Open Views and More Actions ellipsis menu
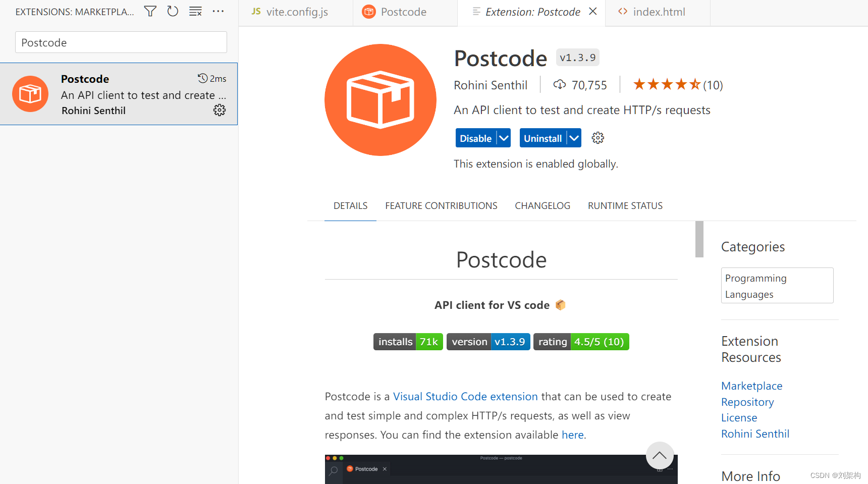This screenshot has height=484, width=868. coord(218,11)
